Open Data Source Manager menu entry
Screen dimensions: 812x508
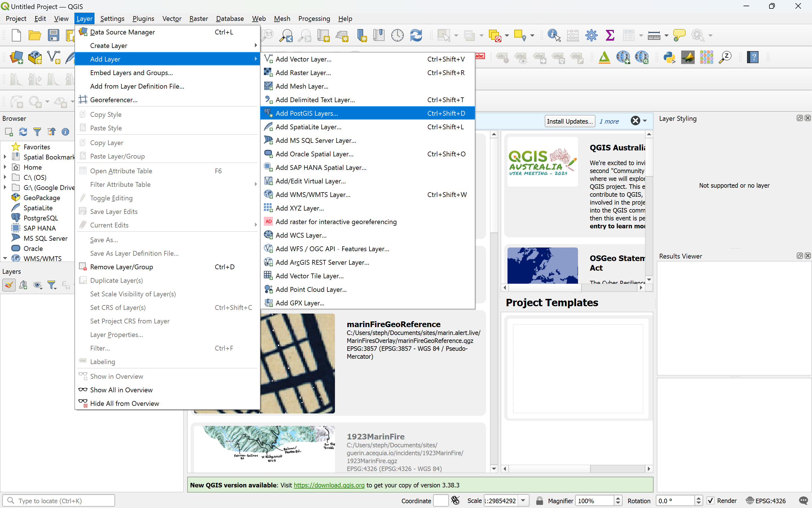point(167,32)
